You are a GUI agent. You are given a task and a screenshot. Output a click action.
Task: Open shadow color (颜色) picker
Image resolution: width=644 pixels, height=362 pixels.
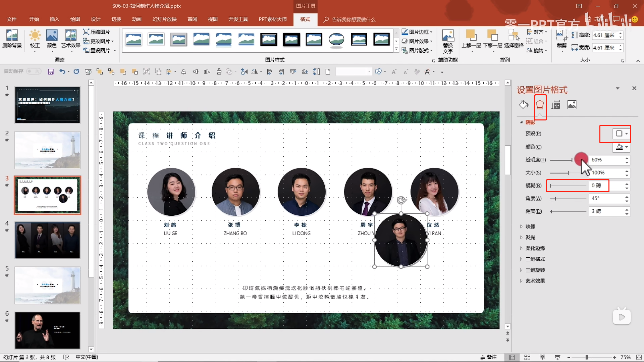[x=622, y=147]
